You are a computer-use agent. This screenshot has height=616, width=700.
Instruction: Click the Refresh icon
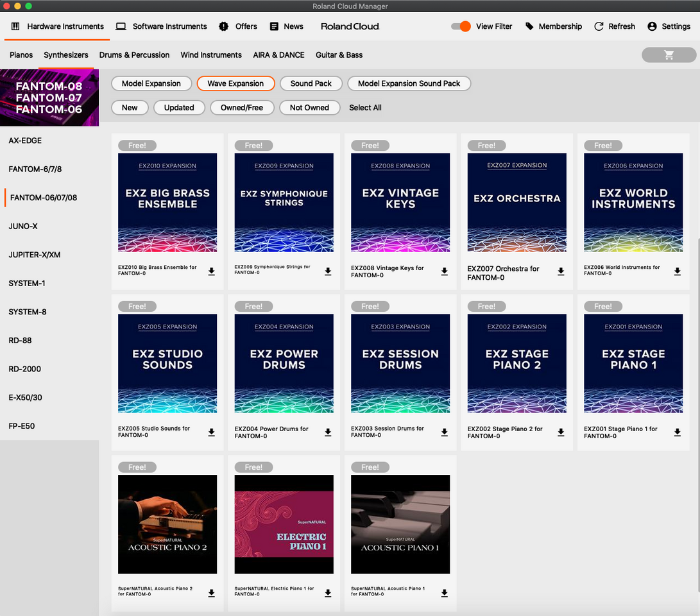click(x=599, y=26)
